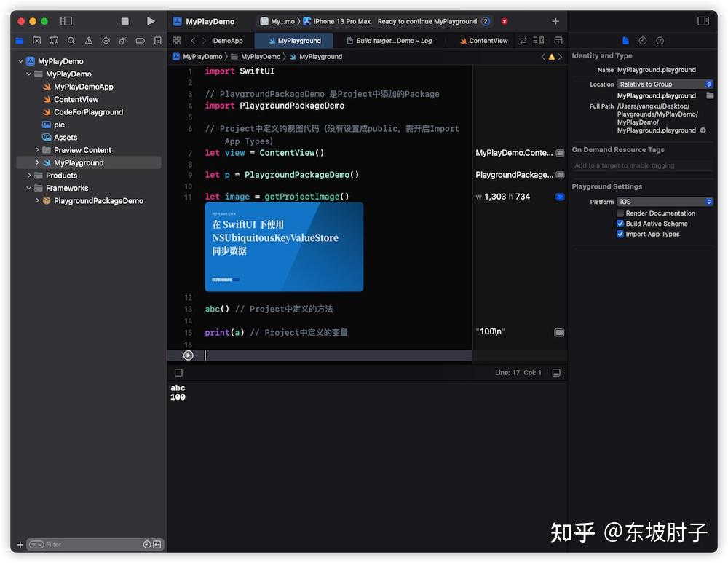The width and height of the screenshot is (728, 563).
Task: Click the code review arrows icon
Action: point(523,41)
